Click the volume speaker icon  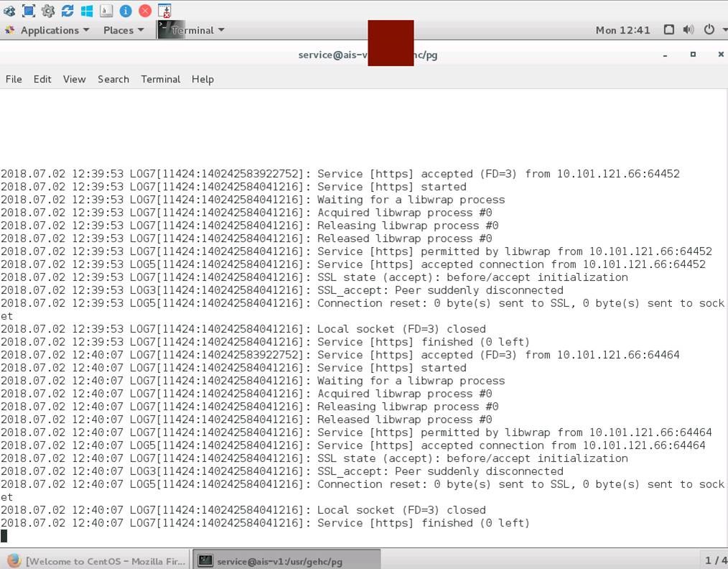click(x=689, y=30)
